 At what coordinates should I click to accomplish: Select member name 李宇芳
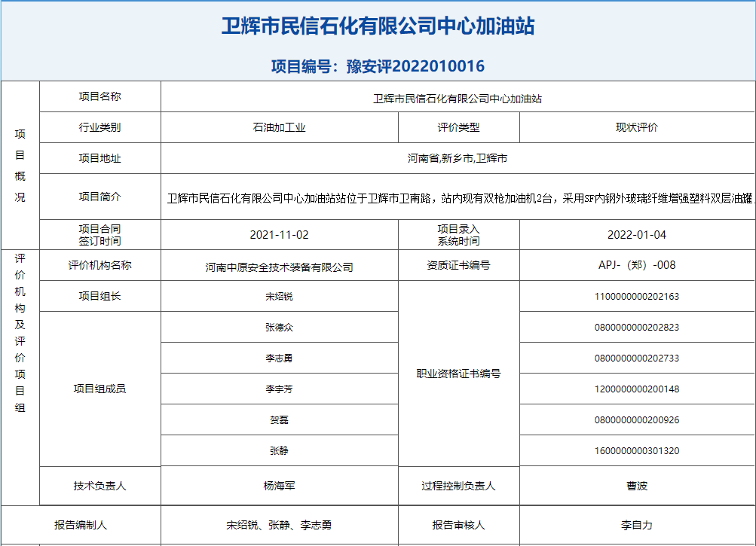(x=279, y=389)
